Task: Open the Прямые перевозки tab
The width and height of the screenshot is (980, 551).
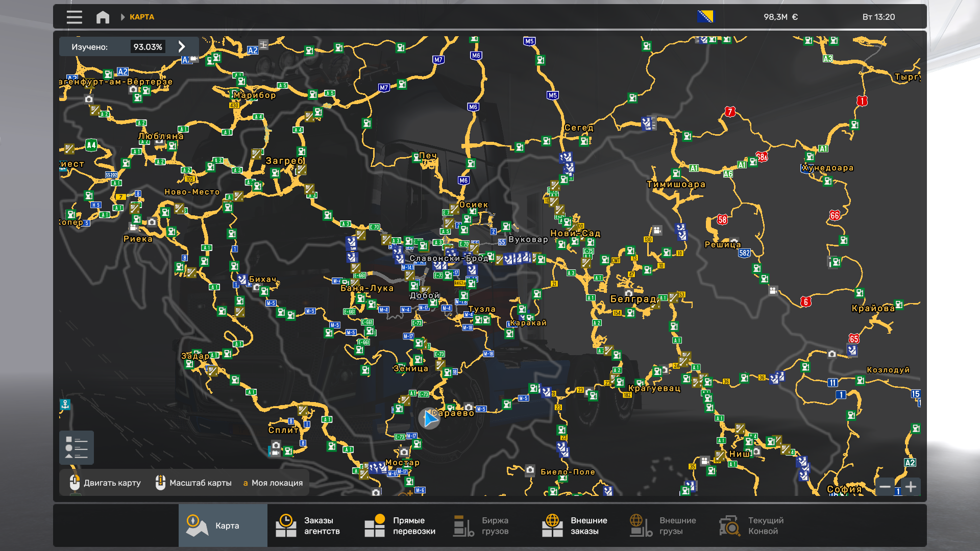Action: pos(400,525)
